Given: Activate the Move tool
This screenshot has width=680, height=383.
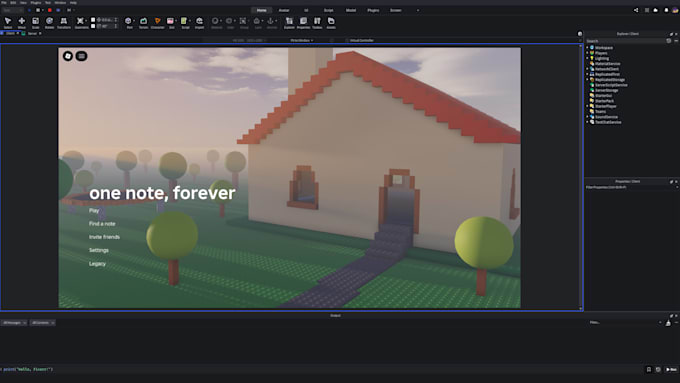Looking at the screenshot, I should click(x=22, y=23).
